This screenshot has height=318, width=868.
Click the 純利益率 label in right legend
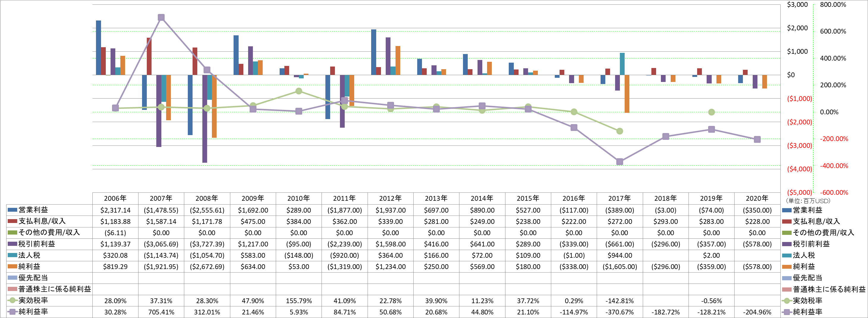pyautogui.click(x=807, y=312)
